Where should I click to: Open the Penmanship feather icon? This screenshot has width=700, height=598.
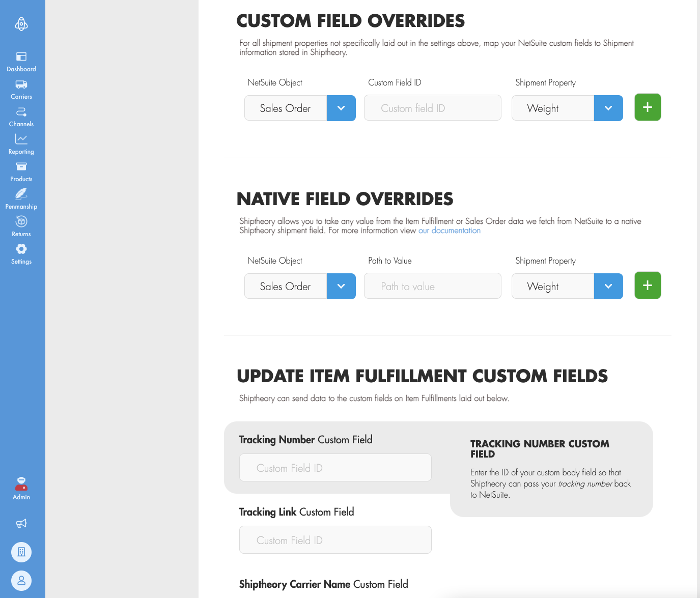coord(21,194)
